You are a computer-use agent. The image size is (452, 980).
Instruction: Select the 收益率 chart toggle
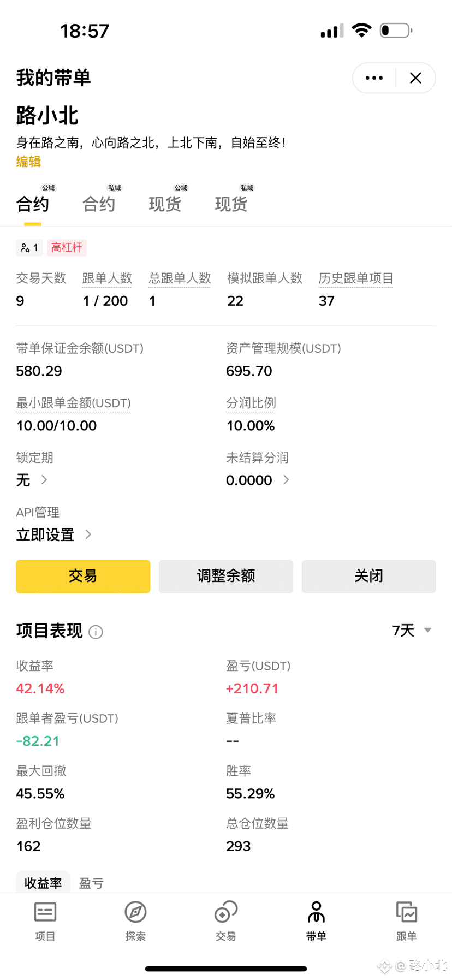coord(43,883)
